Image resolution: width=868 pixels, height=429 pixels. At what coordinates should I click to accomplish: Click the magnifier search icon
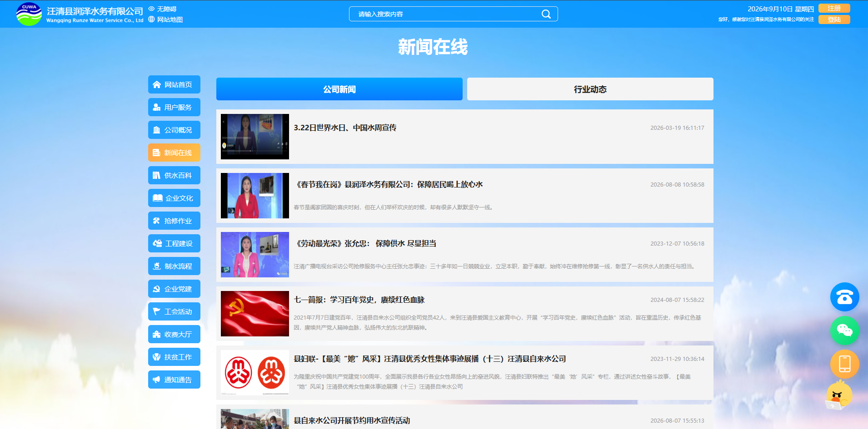546,14
